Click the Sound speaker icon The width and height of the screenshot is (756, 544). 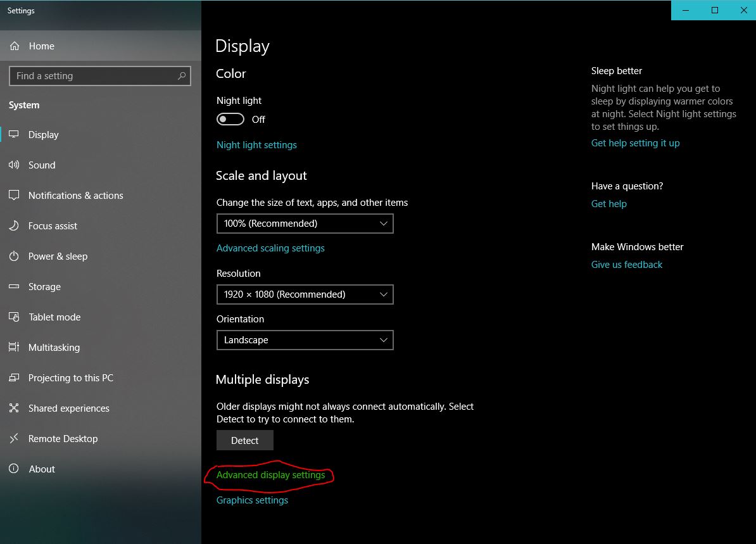click(14, 165)
